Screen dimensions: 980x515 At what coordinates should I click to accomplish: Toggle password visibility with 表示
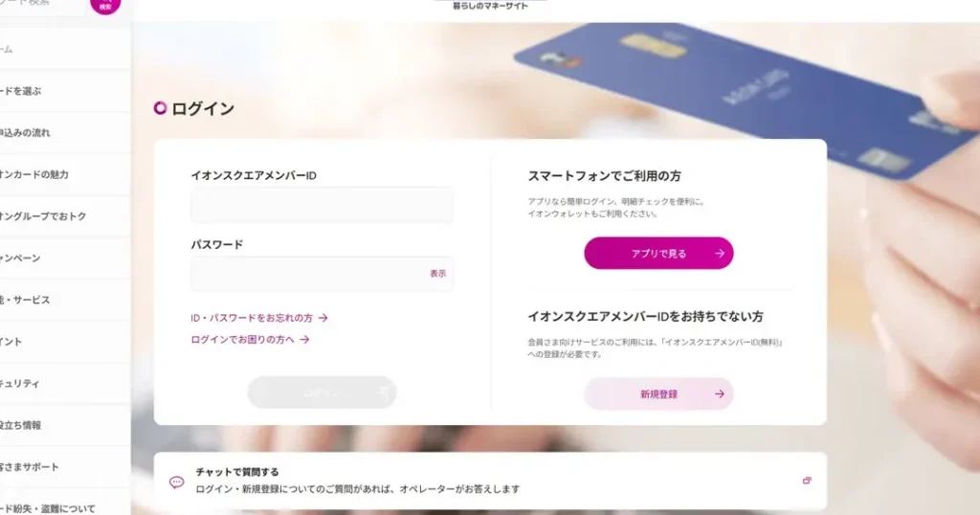point(438,274)
